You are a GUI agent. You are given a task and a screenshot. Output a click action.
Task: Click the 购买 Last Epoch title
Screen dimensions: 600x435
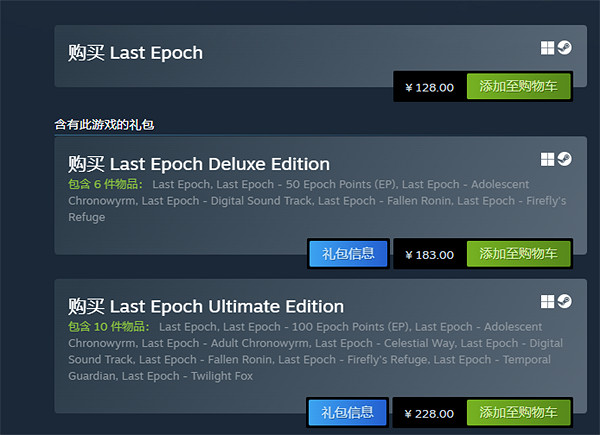pos(135,52)
